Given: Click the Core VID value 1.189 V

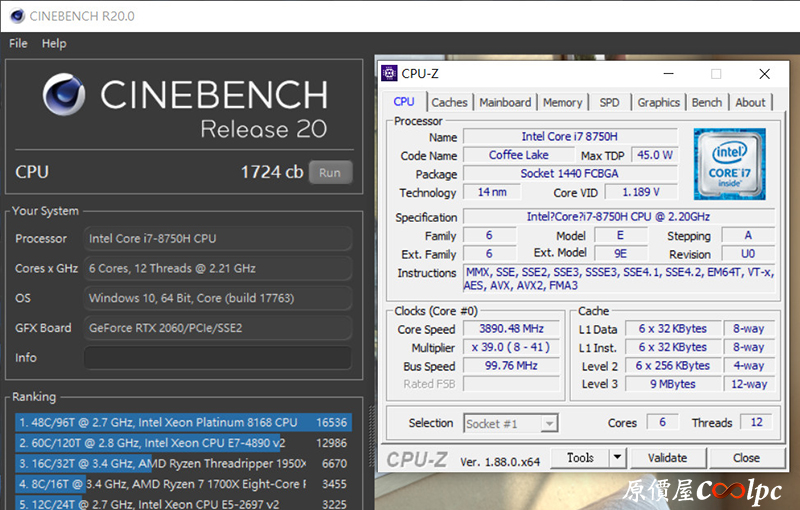Looking at the screenshot, I should coord(641,192).
